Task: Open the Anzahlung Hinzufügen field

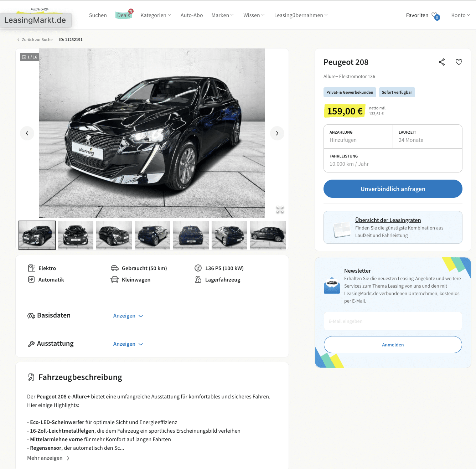Action: [x=358, y=136]
